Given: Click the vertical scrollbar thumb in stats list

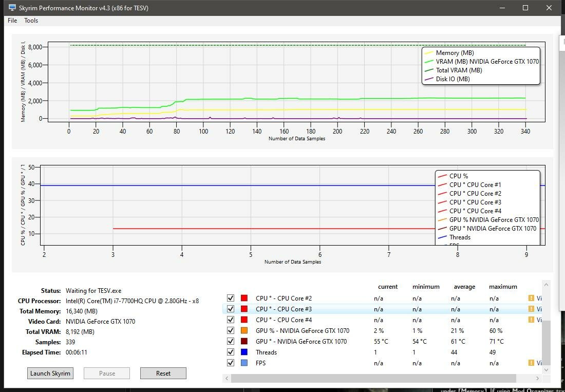Looking at the screenshot, I should [x=547, y=342].
